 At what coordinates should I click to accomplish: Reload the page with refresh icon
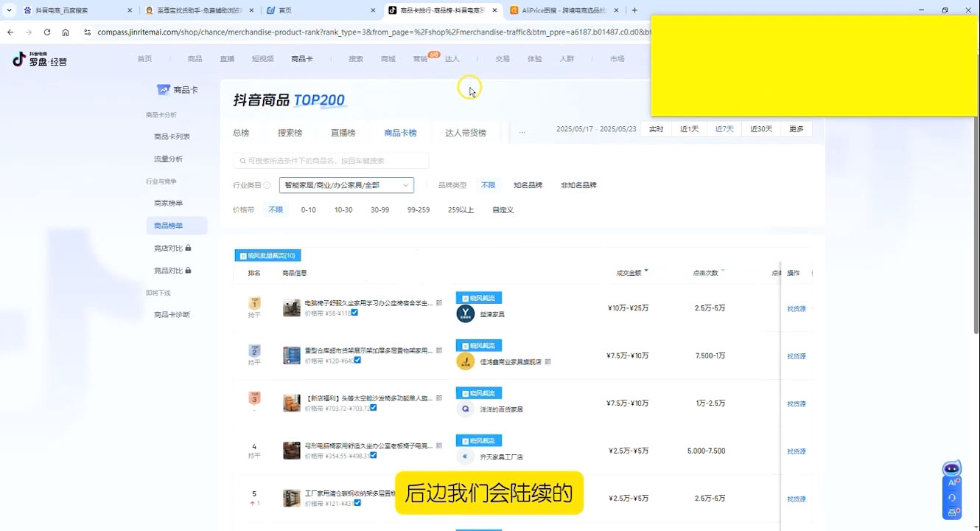[47, 32]
